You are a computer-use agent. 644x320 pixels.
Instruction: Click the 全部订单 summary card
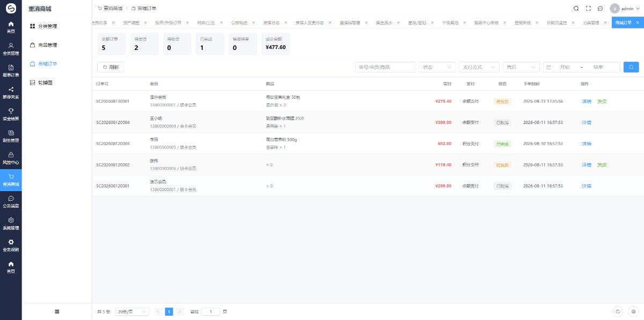[x=112, y=44]
